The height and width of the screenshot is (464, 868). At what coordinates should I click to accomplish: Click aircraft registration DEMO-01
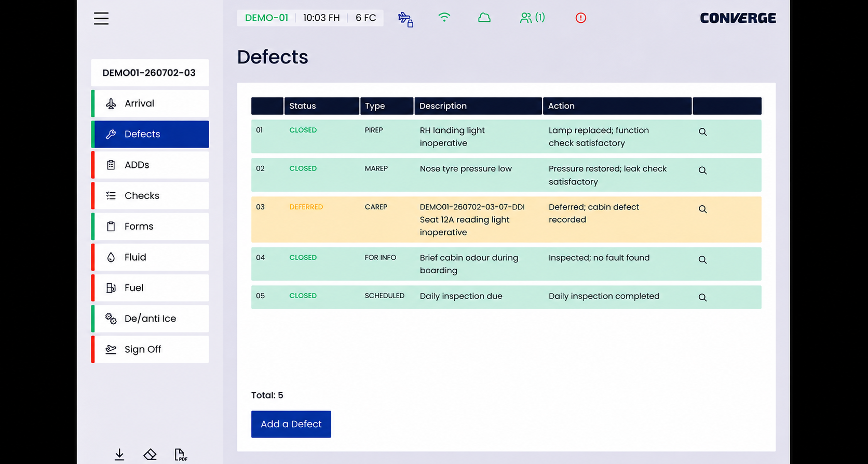(266, 18)
